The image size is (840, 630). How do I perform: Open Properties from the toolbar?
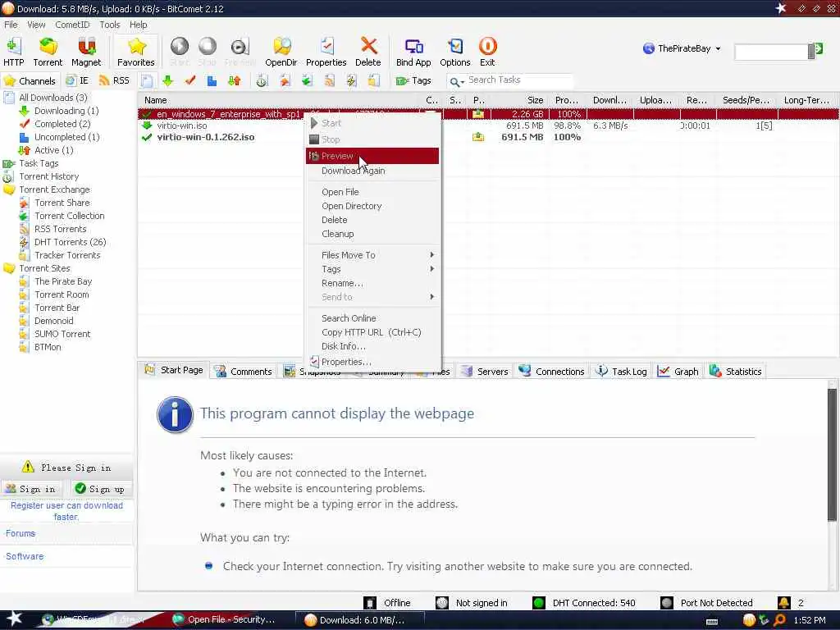326,52
